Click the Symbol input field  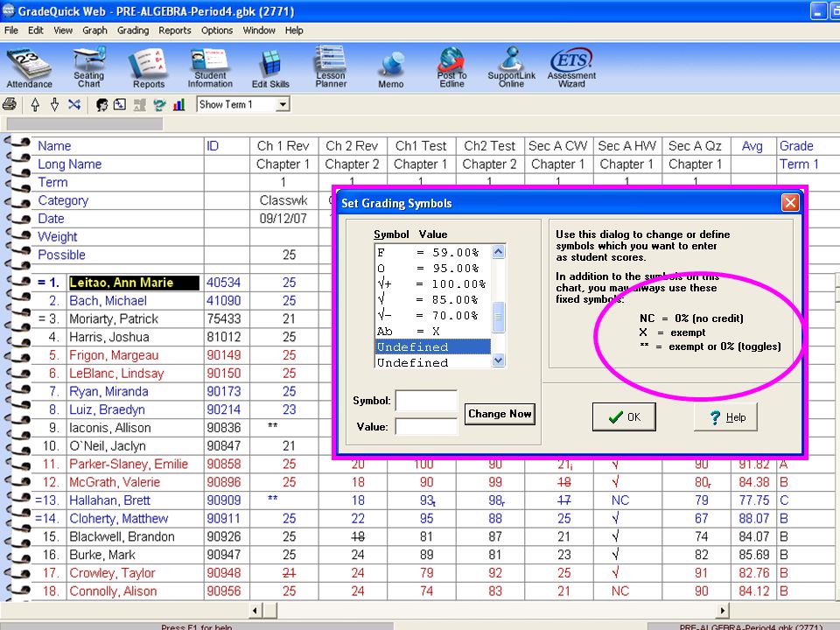(426, 400)
